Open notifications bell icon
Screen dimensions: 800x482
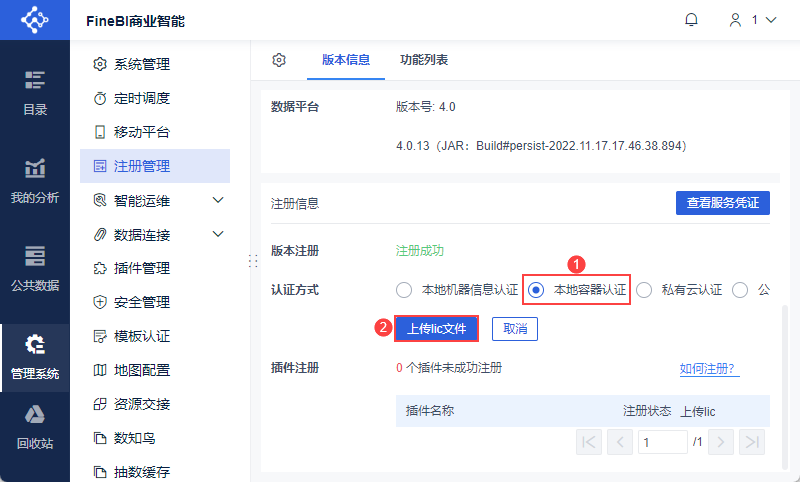coord(691,20)
